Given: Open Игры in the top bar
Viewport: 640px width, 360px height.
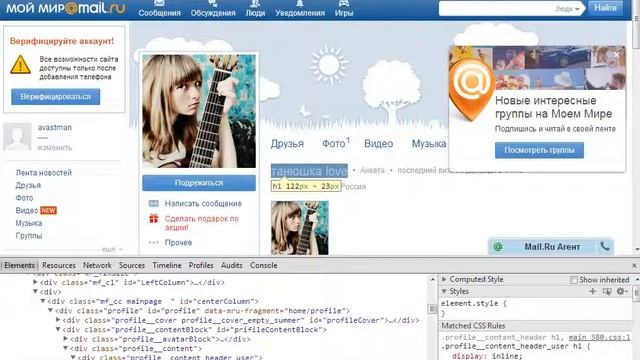Looking at the screenshot, I should (x=344, y=9).
